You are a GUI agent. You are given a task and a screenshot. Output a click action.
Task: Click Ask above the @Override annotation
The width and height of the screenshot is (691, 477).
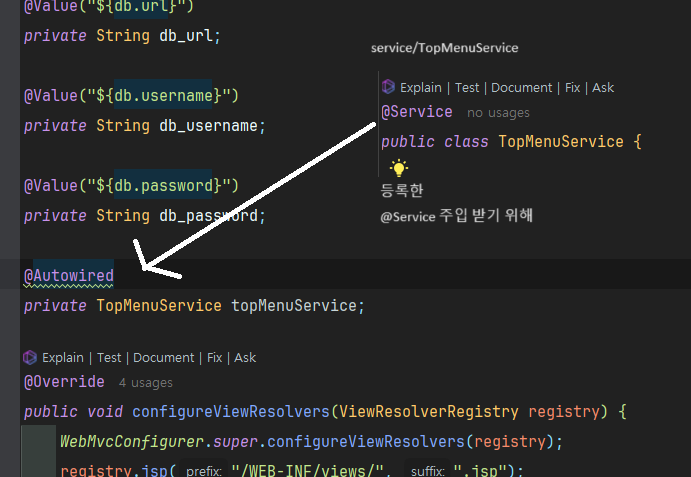pyautogui.click(x=245, y=358)
